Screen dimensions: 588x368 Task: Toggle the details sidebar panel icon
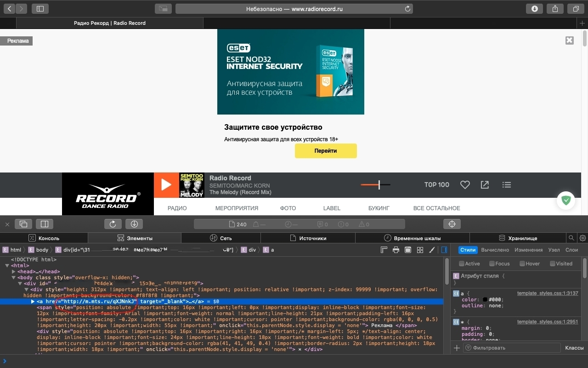point(444,250)
